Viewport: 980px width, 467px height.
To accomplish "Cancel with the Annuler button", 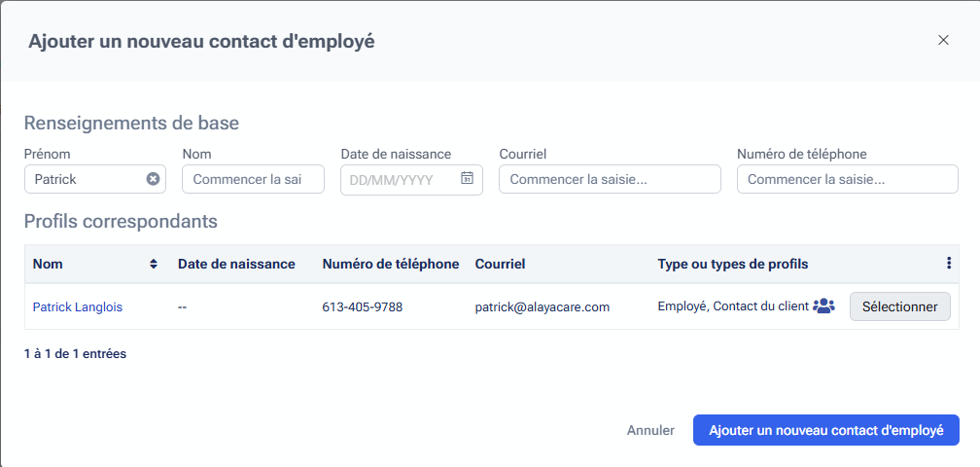I will (x=650, y=430).
